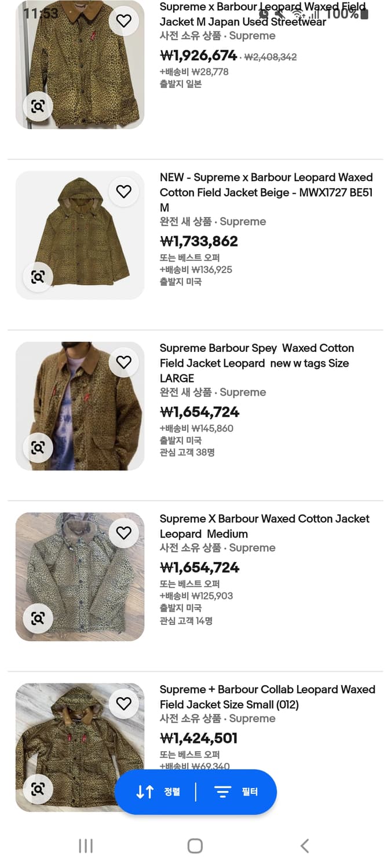The image size is (391, 868).
Task: Tap the heart on the Leopard Medium jacket listing
Action: (123, 533)
